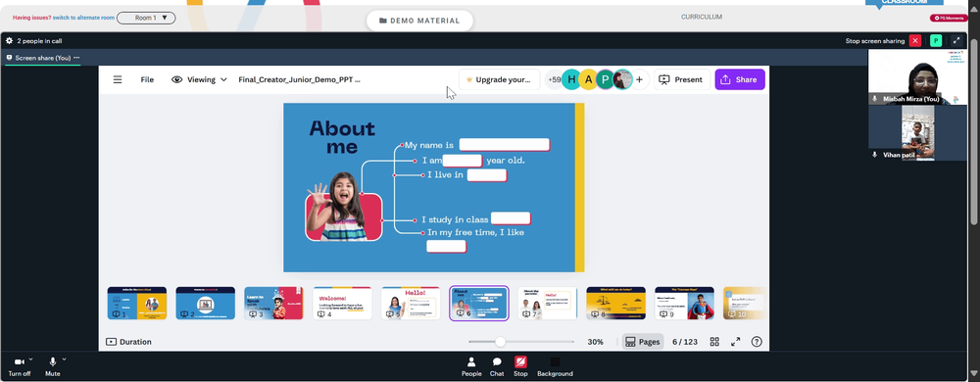Select slide thumbnail 3 Learn to Speak
This screenshot has width=980, height=382.
[273, 304]
